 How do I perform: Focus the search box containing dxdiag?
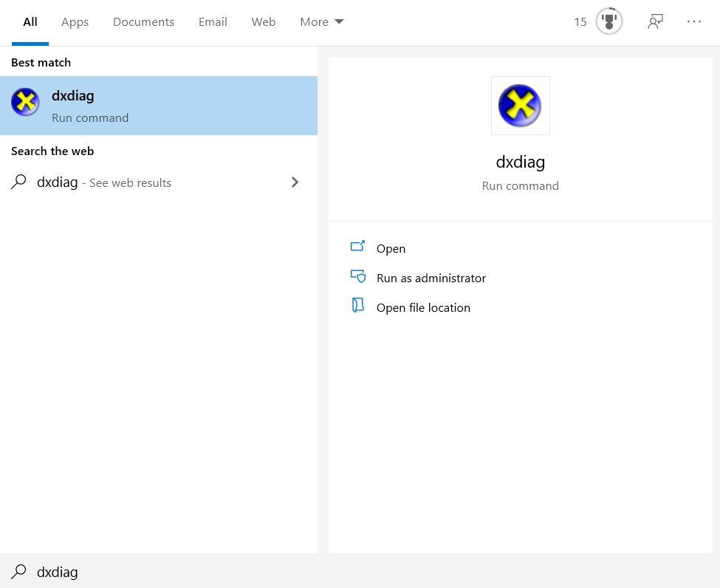click(x=360, y=571)
